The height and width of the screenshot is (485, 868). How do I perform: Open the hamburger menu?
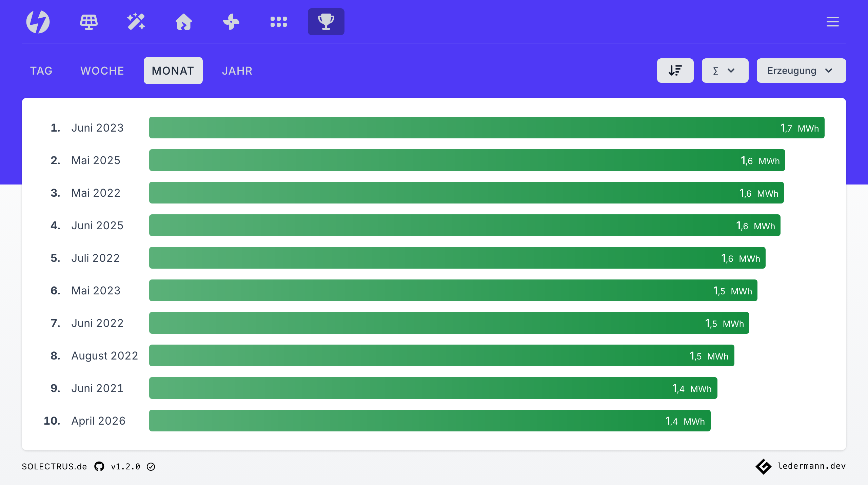tap(833, 22)
